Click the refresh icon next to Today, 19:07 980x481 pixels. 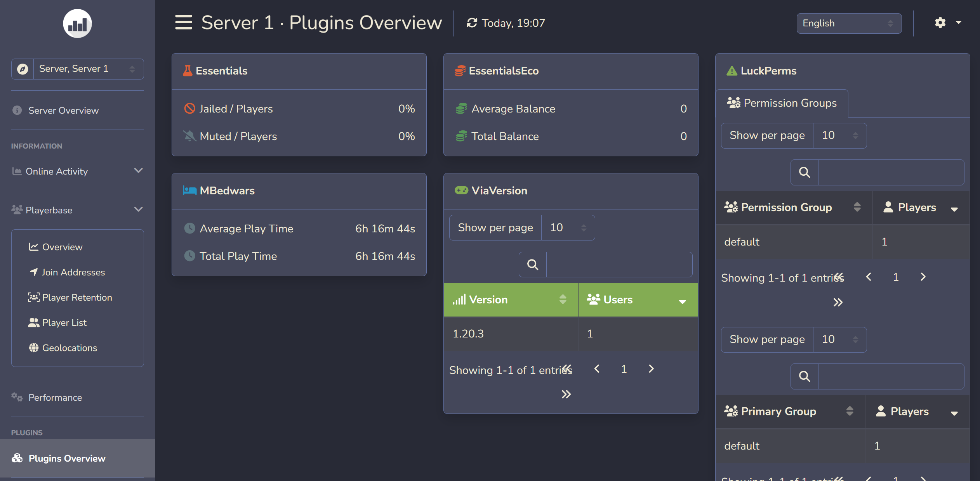coord(472,23)
